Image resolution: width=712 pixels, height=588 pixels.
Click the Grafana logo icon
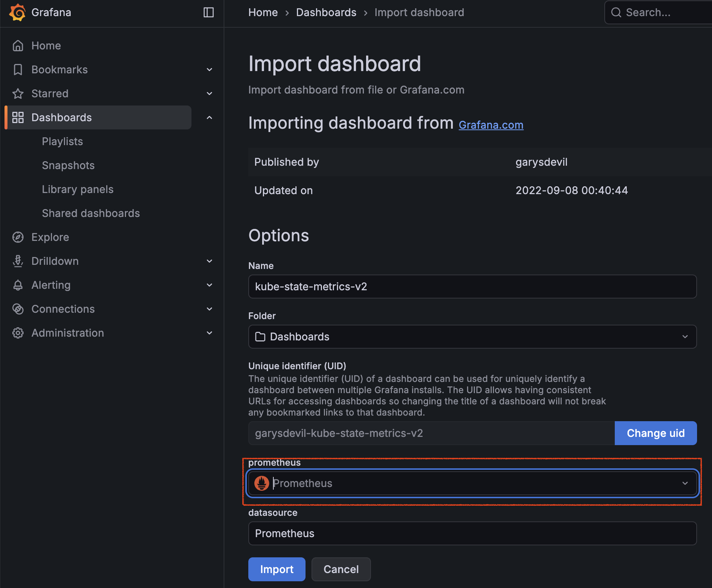(17, 12)
